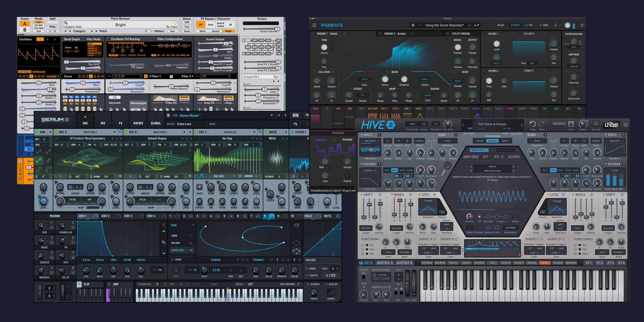Expand the Pigments Engine 2 Sample type dropdown
Image resolution: width=644 pixels, height=322 pixels.
pyautogui.click(x=412, y=34)
